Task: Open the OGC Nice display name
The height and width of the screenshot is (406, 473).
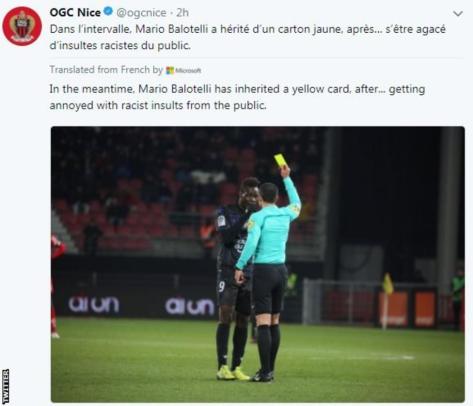Action: click(75, 12)
